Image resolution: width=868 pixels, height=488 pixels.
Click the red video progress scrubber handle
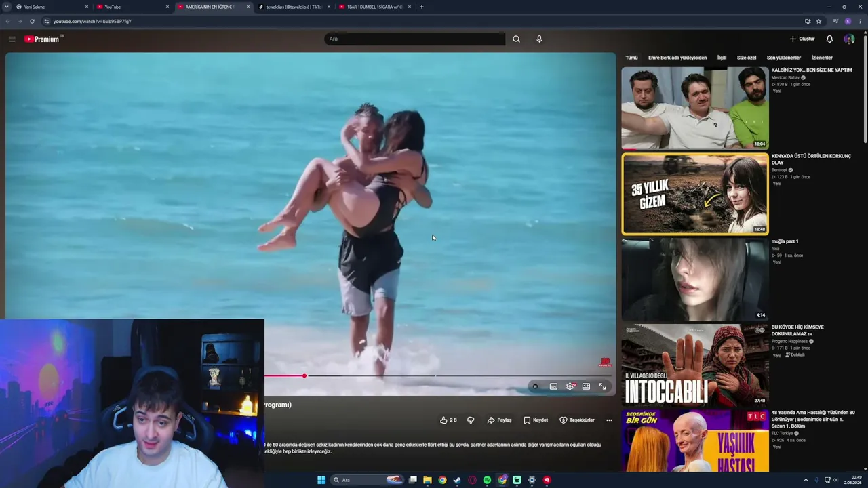pos(304,375)
